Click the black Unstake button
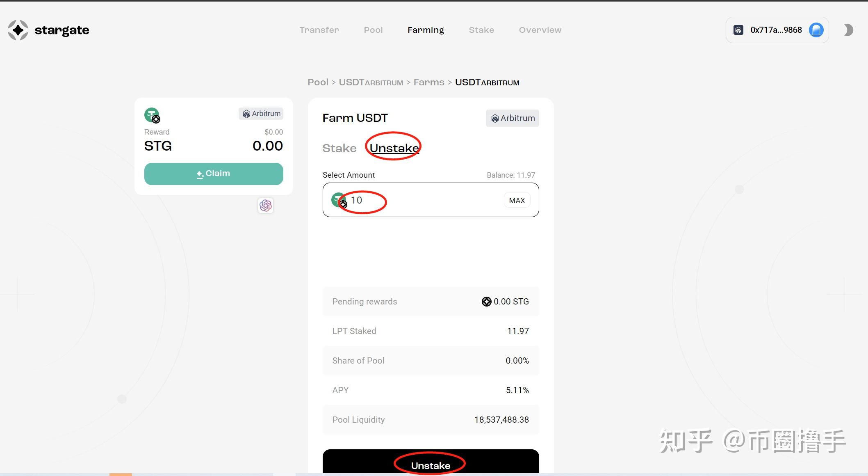868x476 pixels. click(x=431, y=464)
